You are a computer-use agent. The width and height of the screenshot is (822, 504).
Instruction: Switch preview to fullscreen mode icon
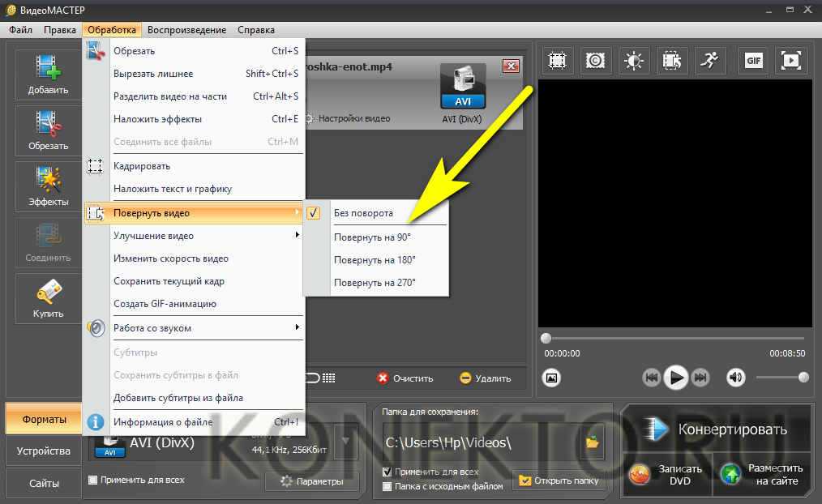tap(791, 61)
